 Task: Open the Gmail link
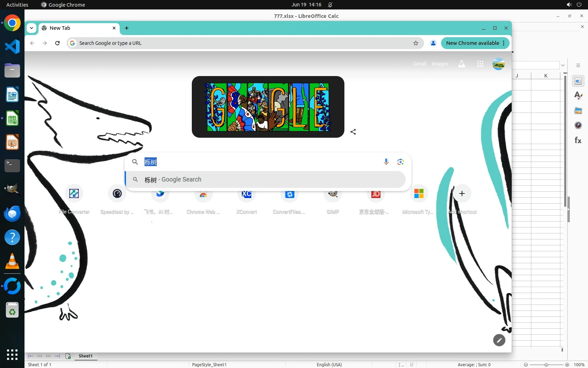(419, 64)
